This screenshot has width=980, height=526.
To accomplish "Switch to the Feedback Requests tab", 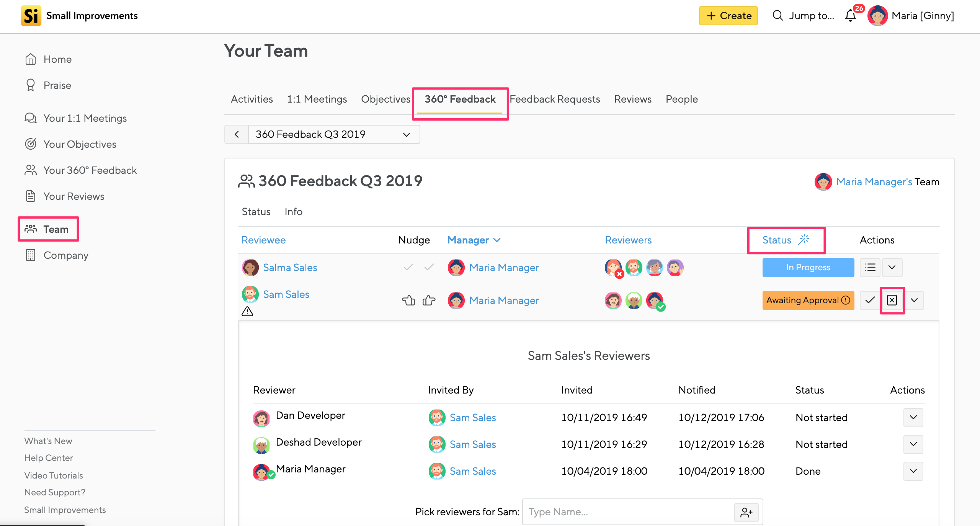I will (x=555, y=99).
